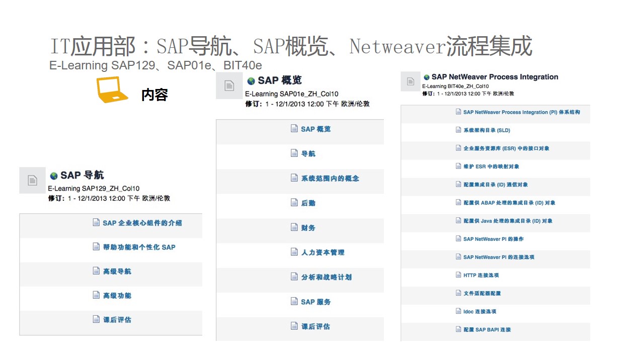The height and width of the screenshot is (362, 644).
Task: Open SAP NetWeaver PI 的连接选项 link
Action: pos(499,257)
